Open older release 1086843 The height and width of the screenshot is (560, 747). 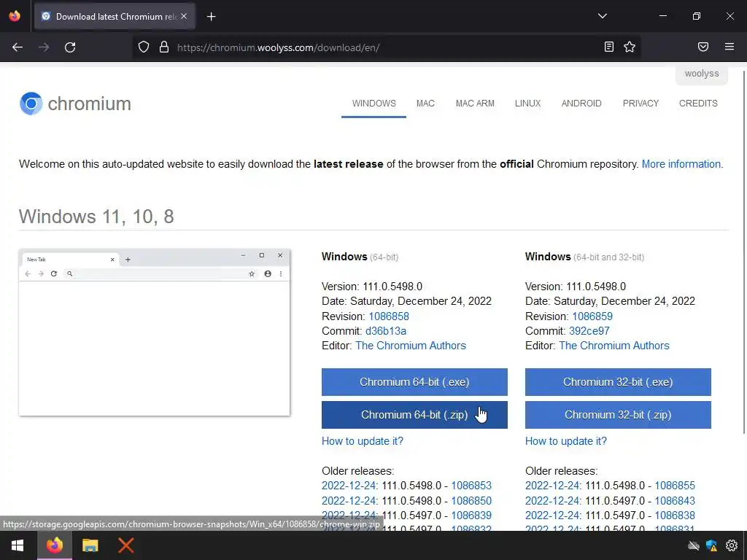[675, 501]
